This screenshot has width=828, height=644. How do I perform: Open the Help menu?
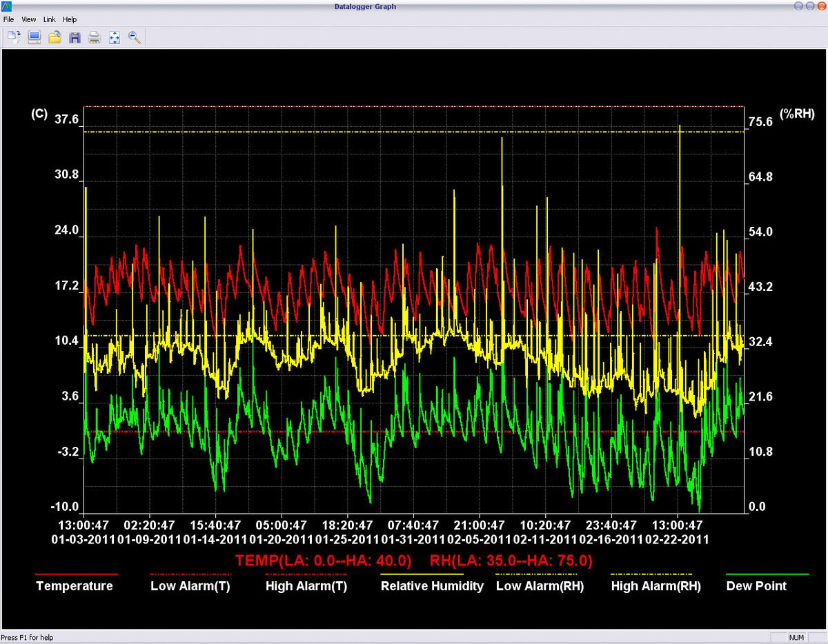[70, 19]
